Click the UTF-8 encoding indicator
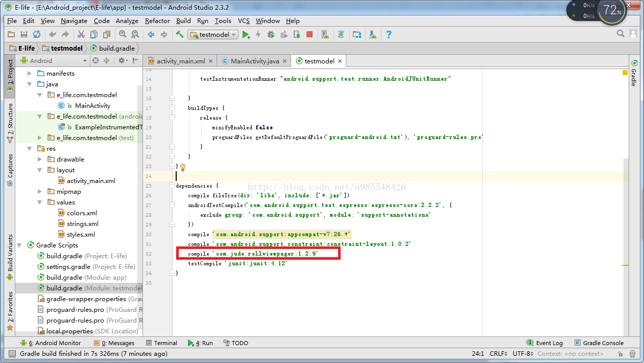 pos(523,354)
